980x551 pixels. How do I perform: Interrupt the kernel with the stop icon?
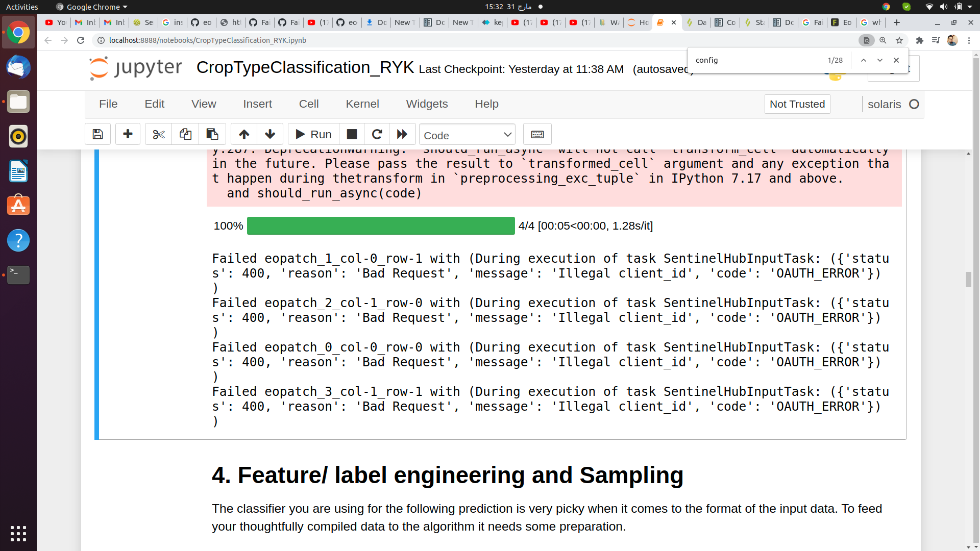click(351, 134)
